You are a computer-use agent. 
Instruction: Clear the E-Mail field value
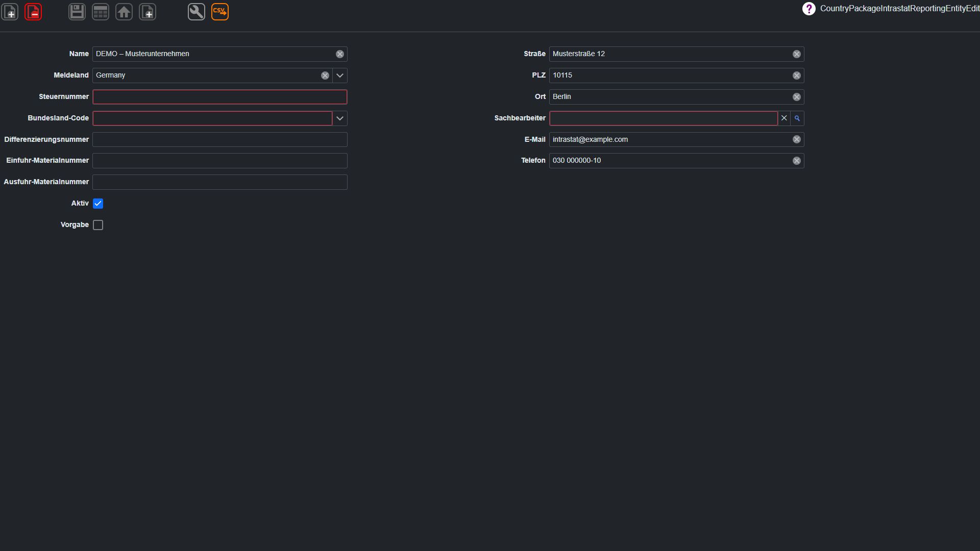(x=797, y=139)
